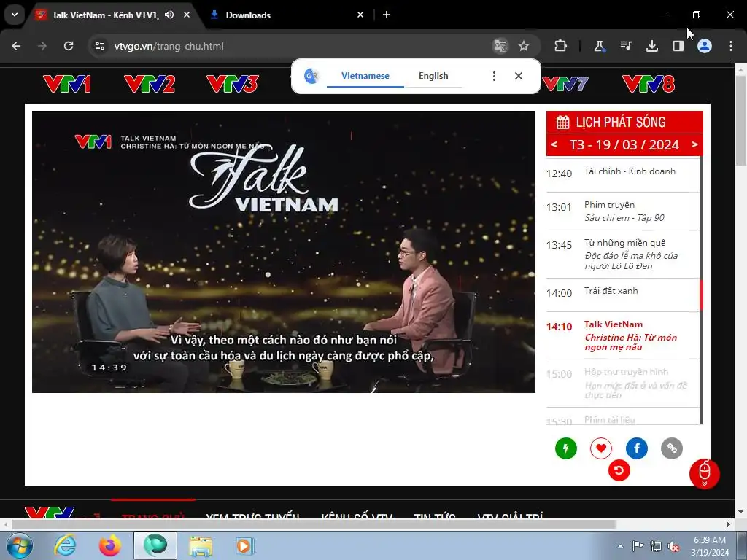
Task: Open File Explorer from taskbar
Action: click(201, 545)
